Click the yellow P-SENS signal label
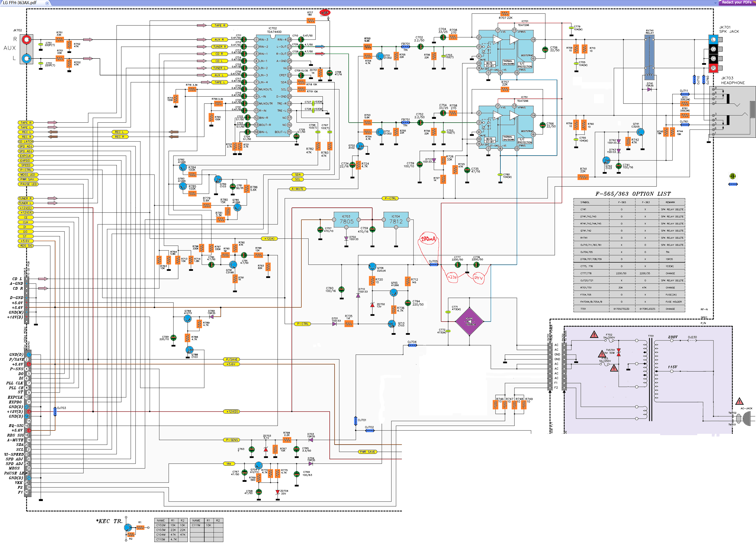The image size is (756, 543). click(x=232, y=440)
